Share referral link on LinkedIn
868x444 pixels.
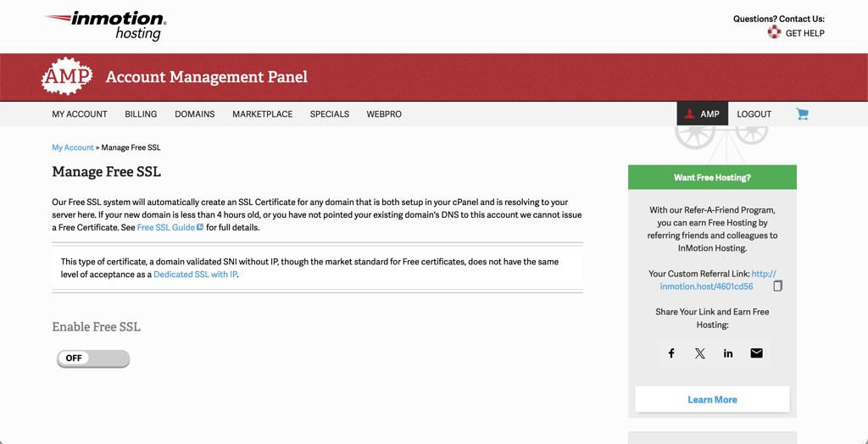(x=728, y=353)
